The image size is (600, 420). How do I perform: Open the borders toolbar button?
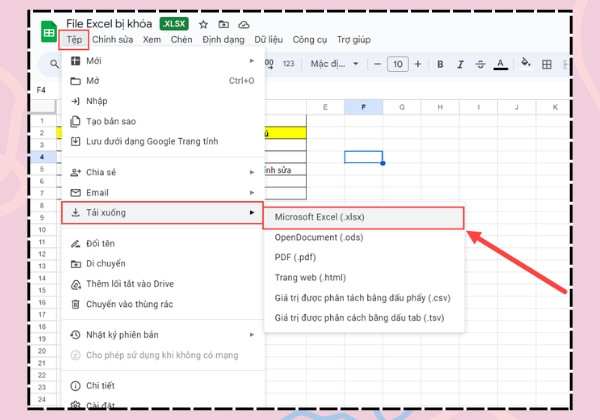pos(547,64)
